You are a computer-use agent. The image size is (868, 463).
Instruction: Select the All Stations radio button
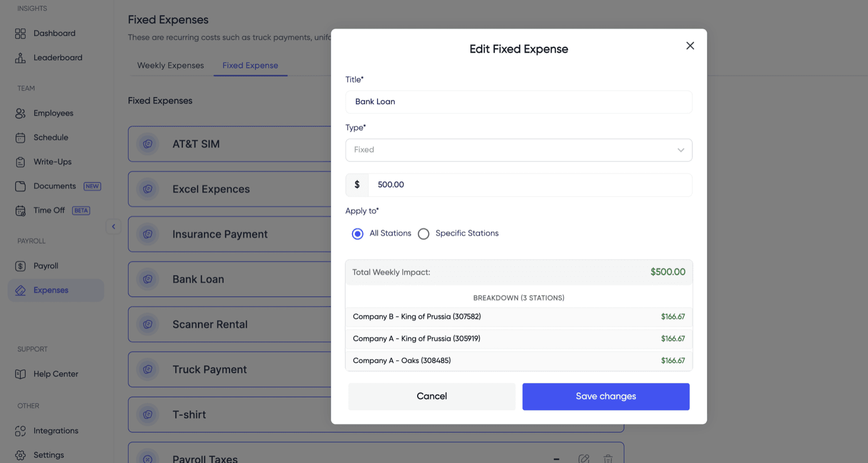(358, 234)
